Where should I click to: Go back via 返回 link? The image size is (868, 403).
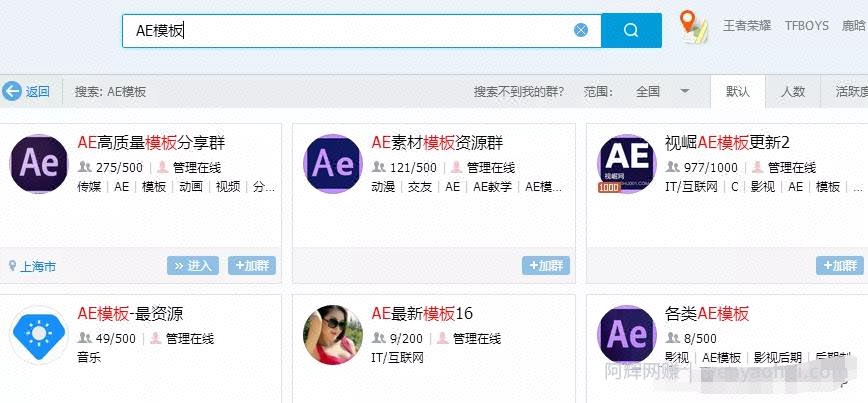pos(38,92)
